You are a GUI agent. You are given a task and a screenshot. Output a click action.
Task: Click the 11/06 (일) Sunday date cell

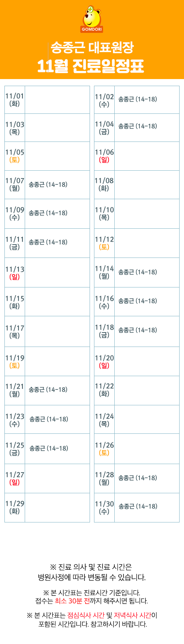104,156
